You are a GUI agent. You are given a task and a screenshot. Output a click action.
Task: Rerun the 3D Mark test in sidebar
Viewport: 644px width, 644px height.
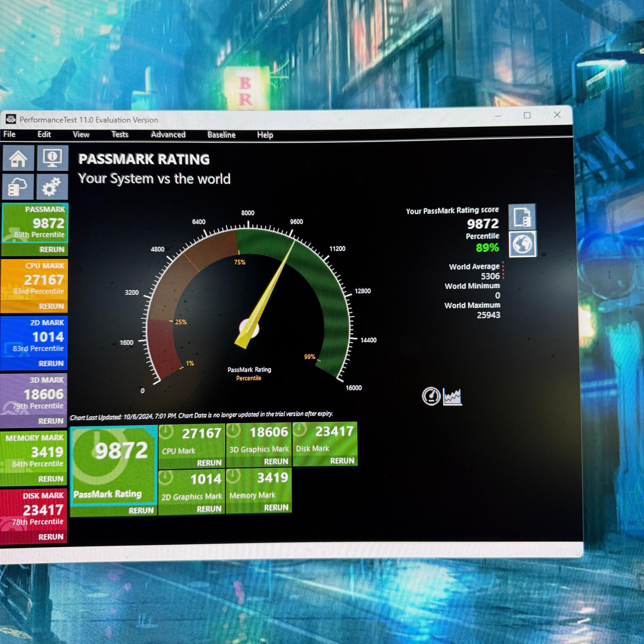click(x=51, y=421)
